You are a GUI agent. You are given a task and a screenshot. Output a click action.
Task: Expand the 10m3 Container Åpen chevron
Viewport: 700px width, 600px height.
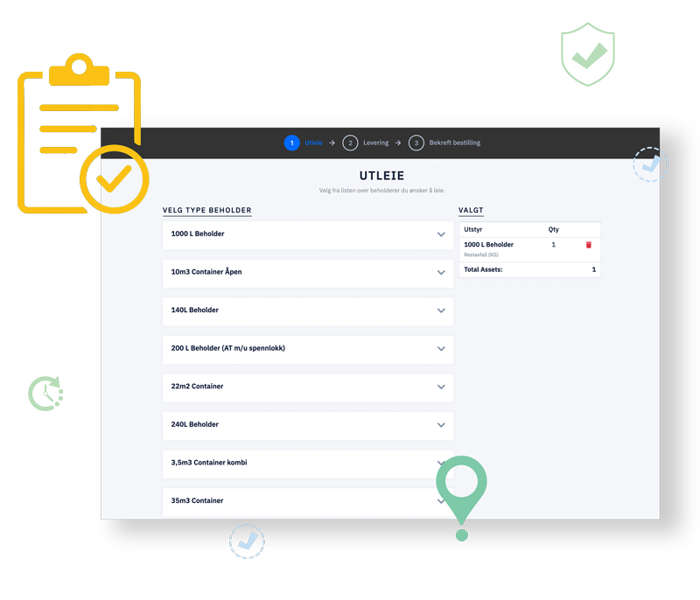pos(441,273)
